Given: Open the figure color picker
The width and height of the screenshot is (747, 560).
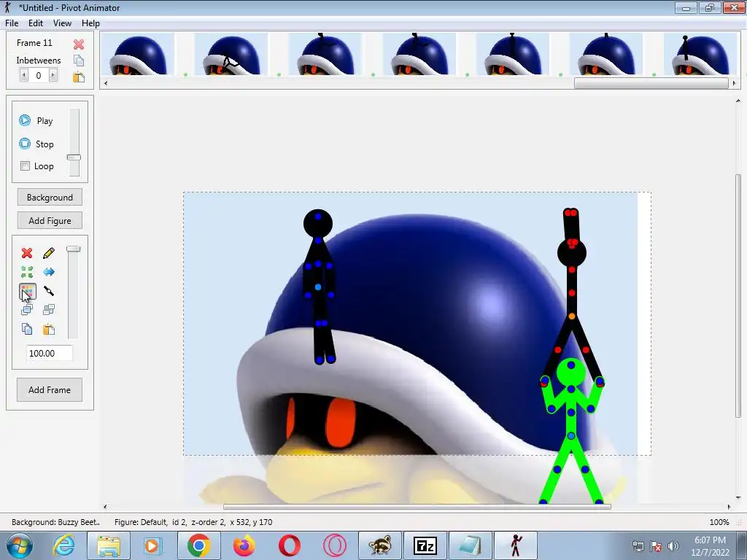Looking at the screenshot, I should click(27, 291).
